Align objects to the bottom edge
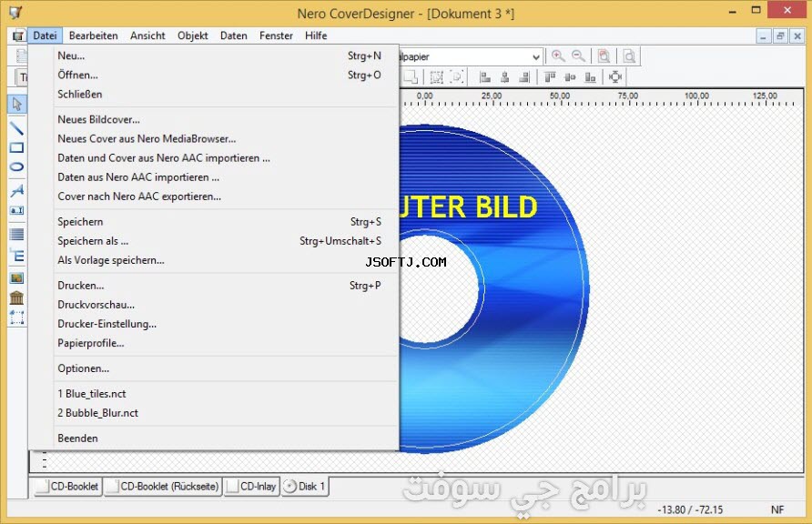The width and height of the screenshot is (812, 524). [x=590, y=77]
